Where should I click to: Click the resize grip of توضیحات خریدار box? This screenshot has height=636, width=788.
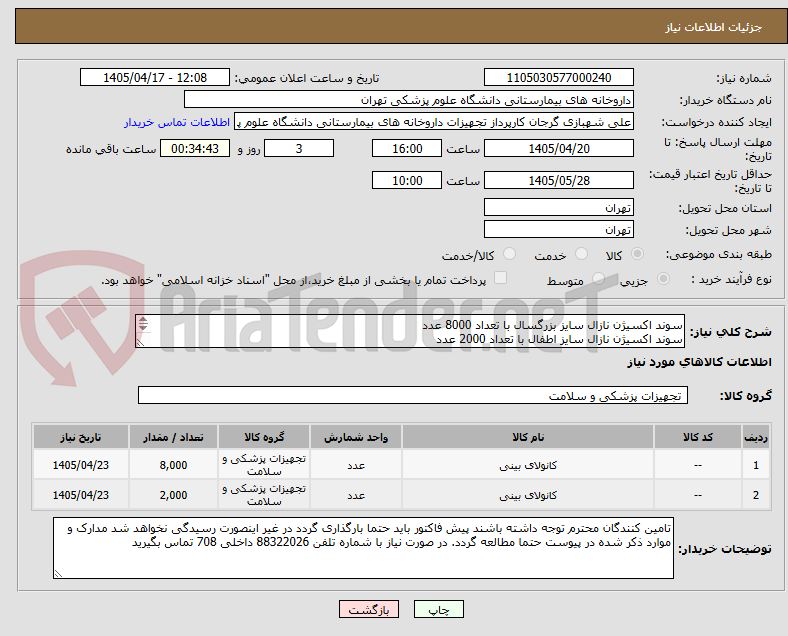(x=58, y=573)
